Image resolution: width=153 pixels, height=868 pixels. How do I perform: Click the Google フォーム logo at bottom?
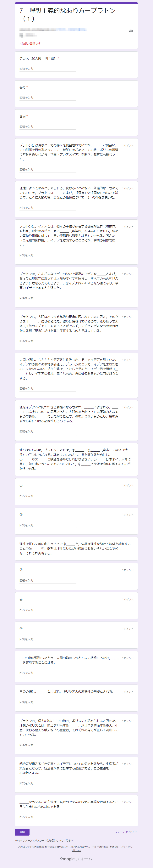(76, 859)
